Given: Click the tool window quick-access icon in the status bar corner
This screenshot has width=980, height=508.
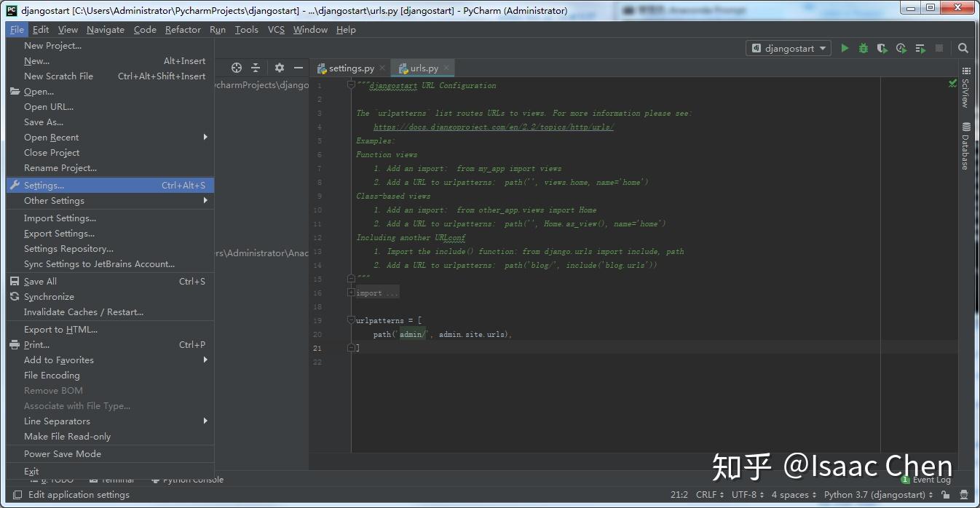Looking at the screenshot, I should (x=17, y=495).
